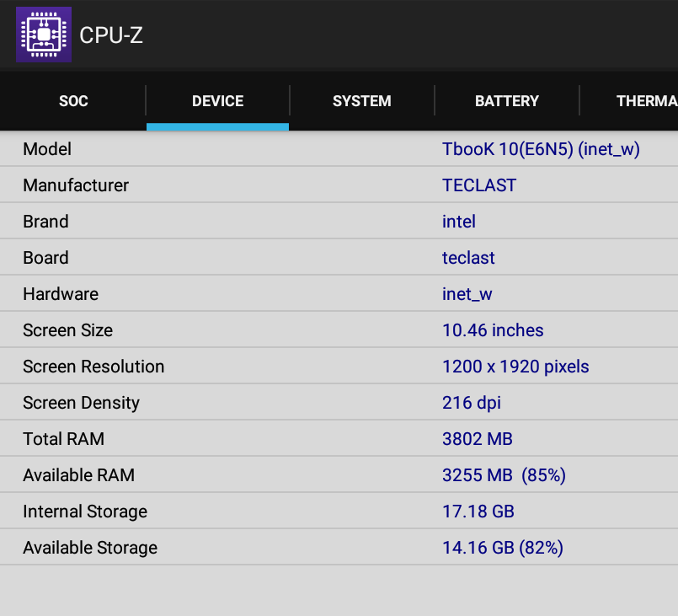Viewport: 678px width, 616px height.
Task: Select the Total RAM 3802 MB value
Action: pyautogui.click(x=477, y=439)
